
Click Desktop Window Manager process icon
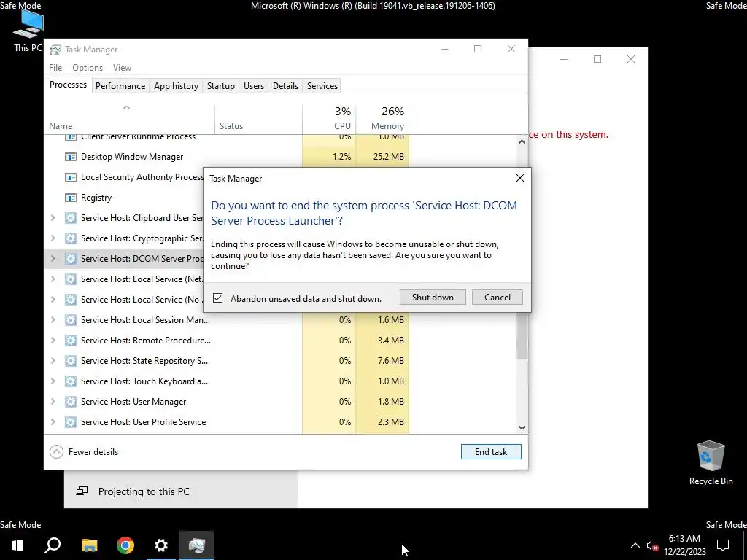[x=71, y=157]
